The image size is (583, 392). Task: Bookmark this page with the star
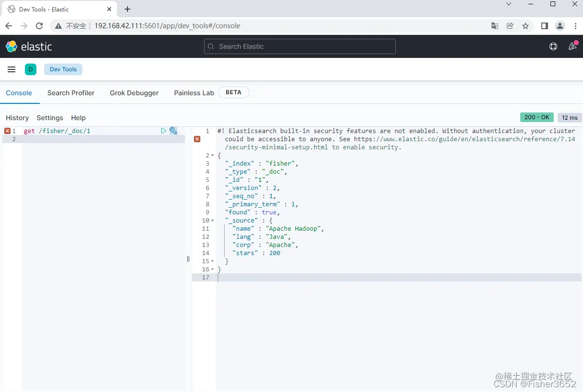[x=526, y=26]
